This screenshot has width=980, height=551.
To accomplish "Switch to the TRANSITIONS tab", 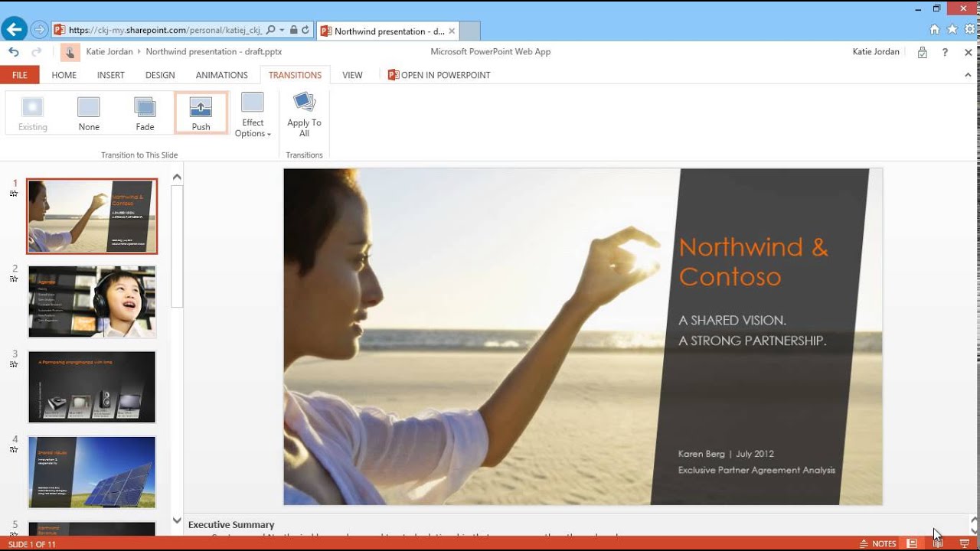I will click(295, 75).
